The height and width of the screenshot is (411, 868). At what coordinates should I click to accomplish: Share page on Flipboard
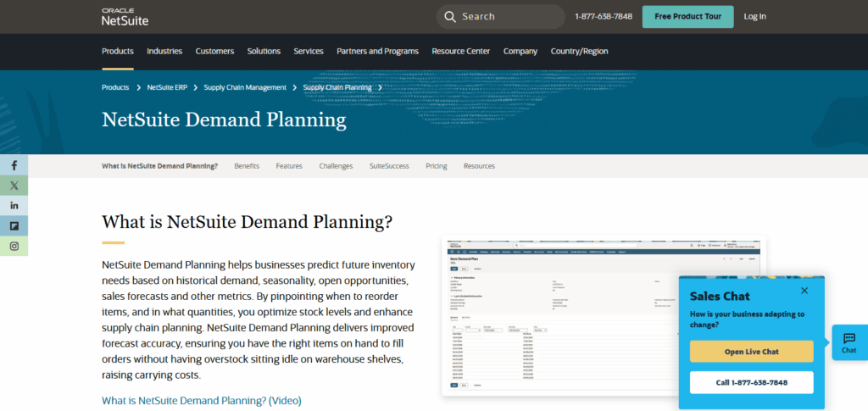pos(14,225)
